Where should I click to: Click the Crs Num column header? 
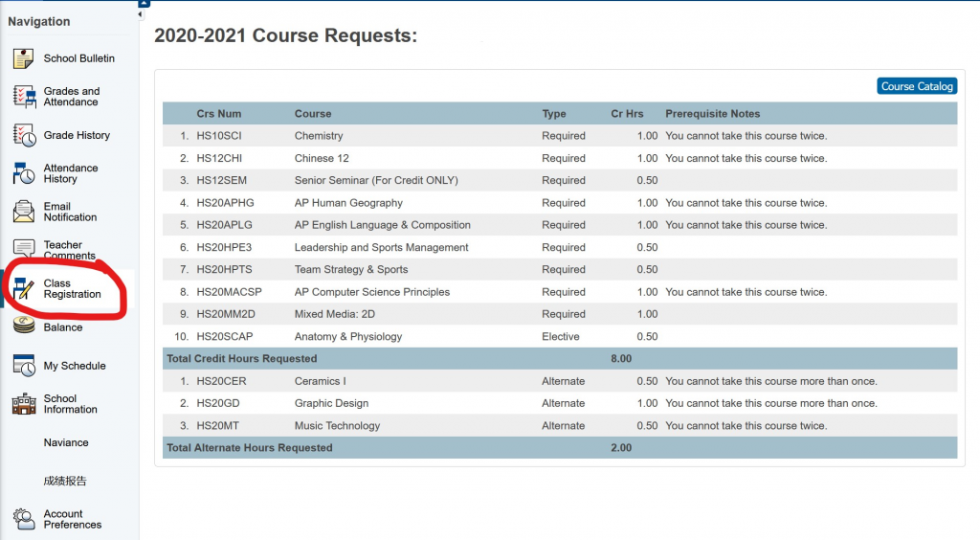[x=218, y=114]
